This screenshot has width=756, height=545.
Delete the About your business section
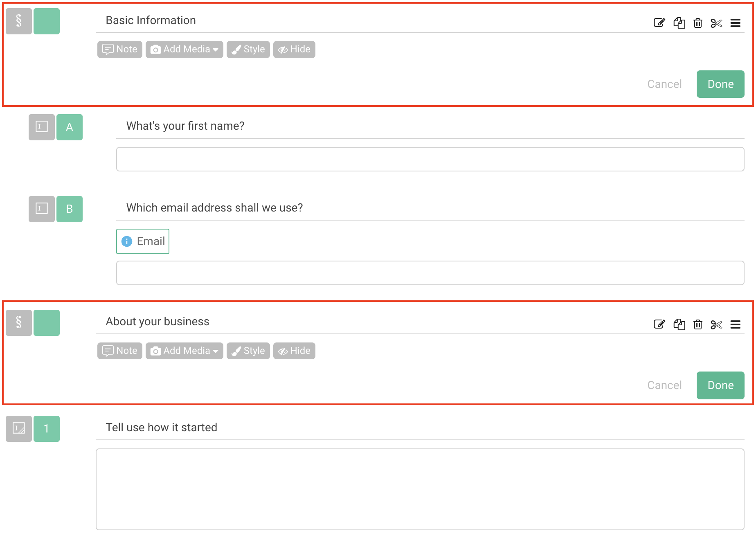697,324
